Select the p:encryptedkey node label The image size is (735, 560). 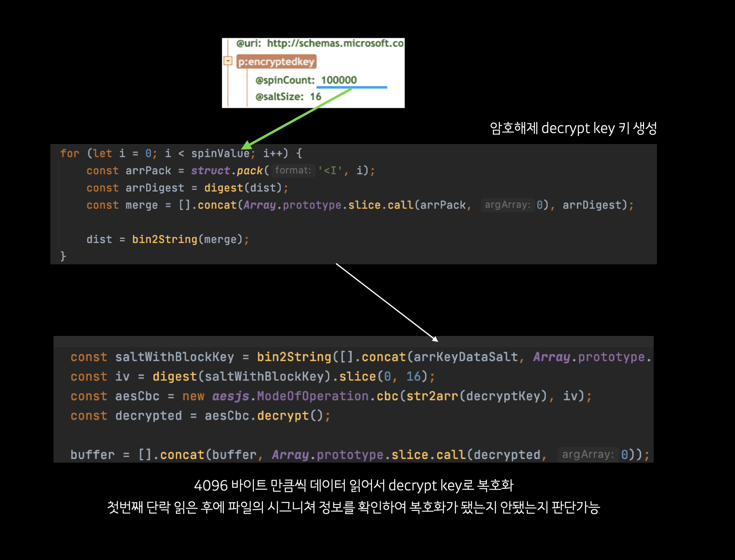277,61
